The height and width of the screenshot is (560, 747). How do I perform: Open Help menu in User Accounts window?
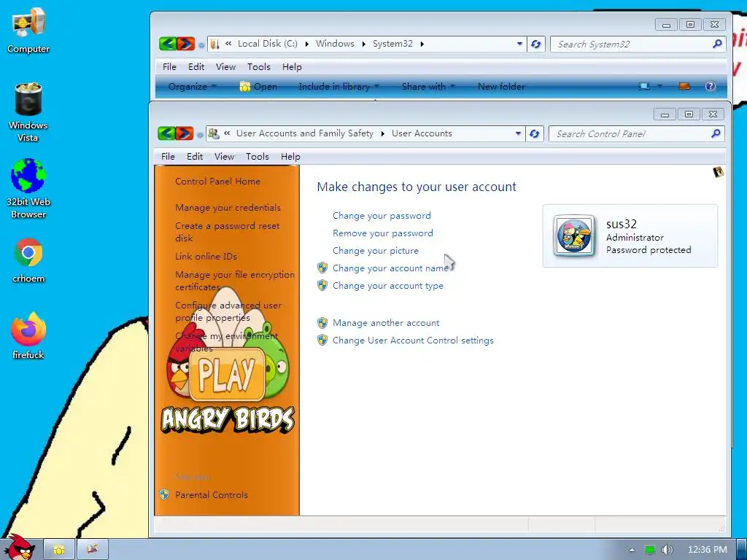290,157
